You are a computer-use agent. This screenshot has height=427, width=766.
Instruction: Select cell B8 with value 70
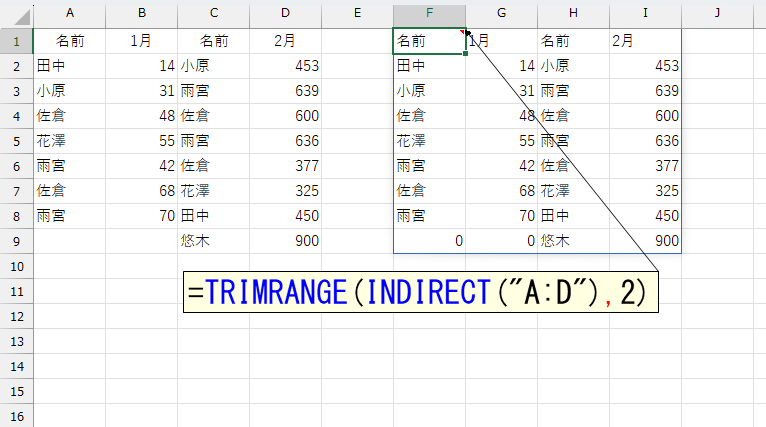tap(141, 216)
